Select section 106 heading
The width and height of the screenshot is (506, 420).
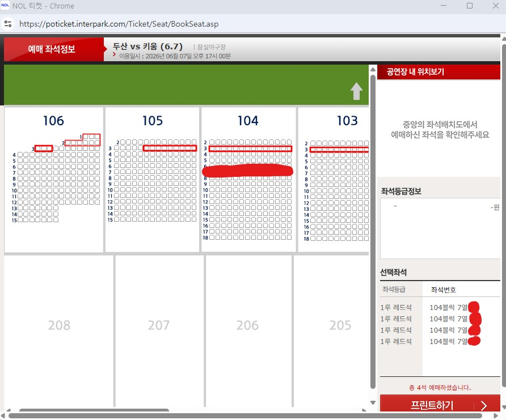click(53, 121)
